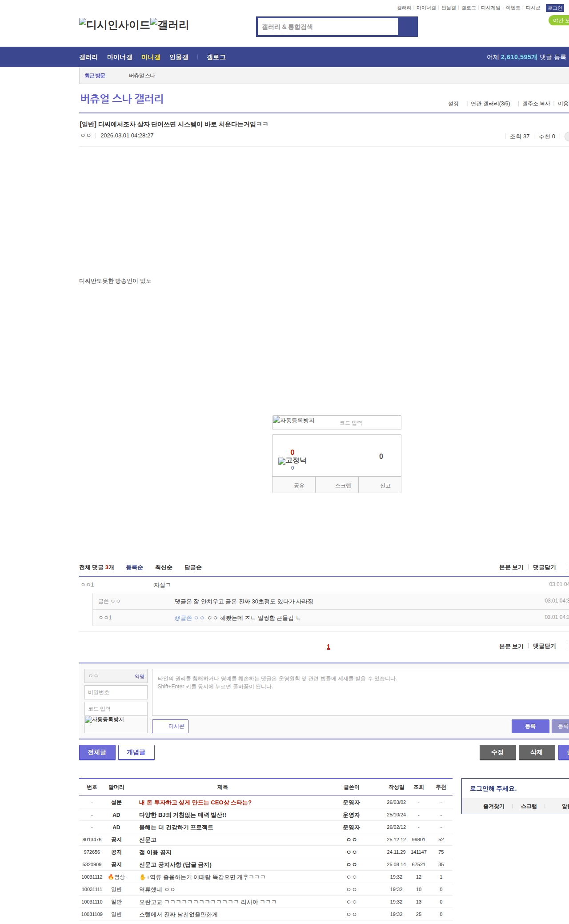Open the 갤 이용 공지 notice post
The height and width of the screenshot is (924, 569).
155,852
